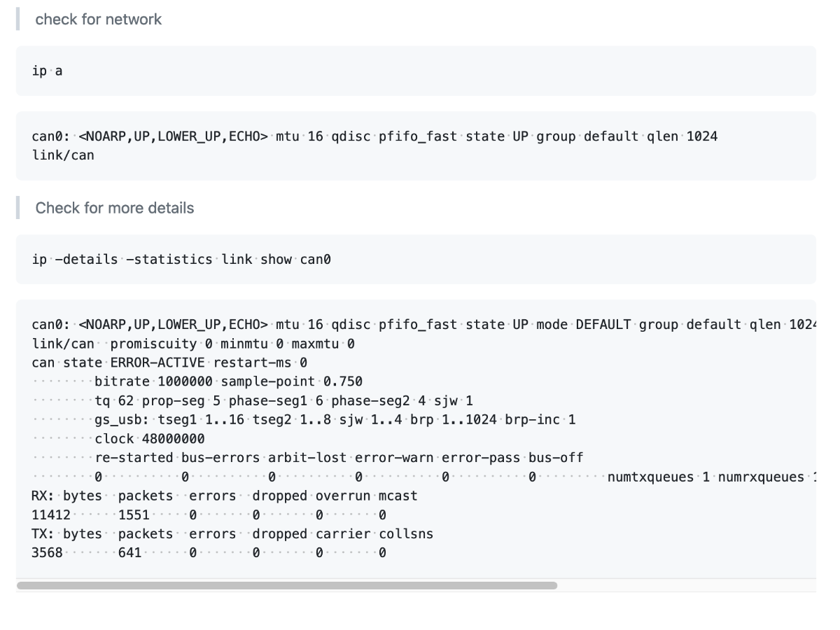
Task: Click the TX bytes value 3568
Action: (48, 553)
